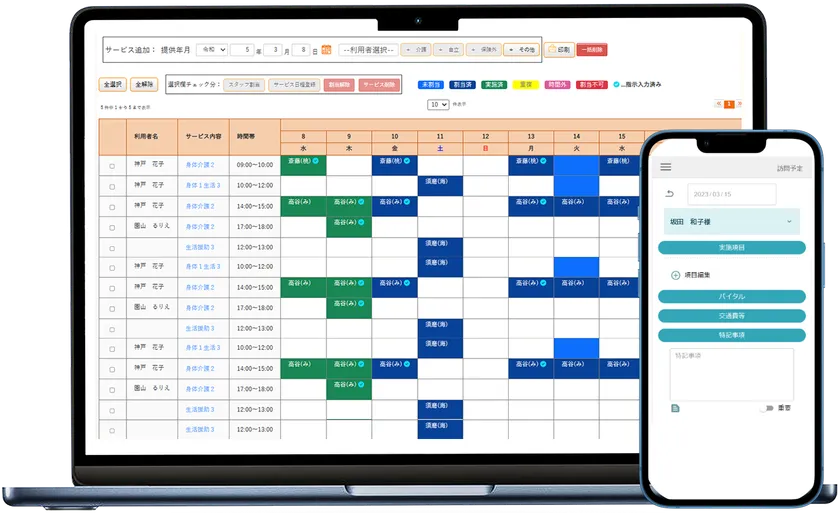Click the 利用者名 column header

click(152, 137)
